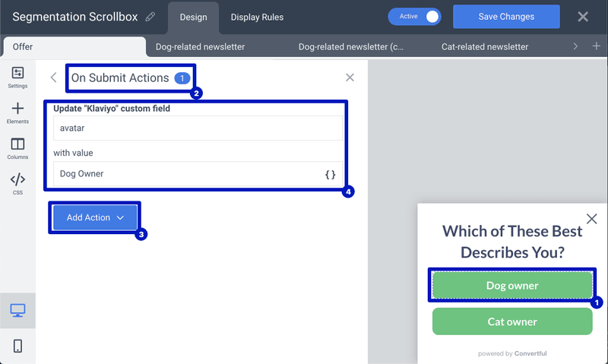The width and height of the screenshot is (608, 364).
Task: Select the Offer screen tab
Action: pyautogui.click(x=74, y=47)
